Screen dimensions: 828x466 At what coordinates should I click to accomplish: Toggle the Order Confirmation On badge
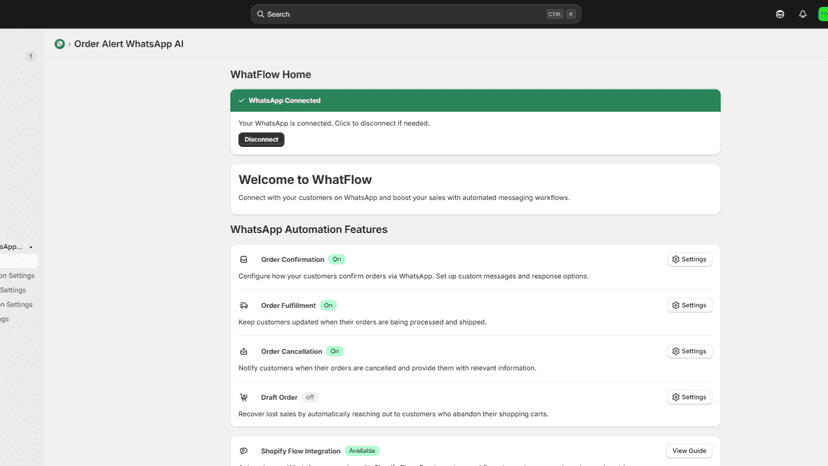pyautogui.click(x=337, y=259)
